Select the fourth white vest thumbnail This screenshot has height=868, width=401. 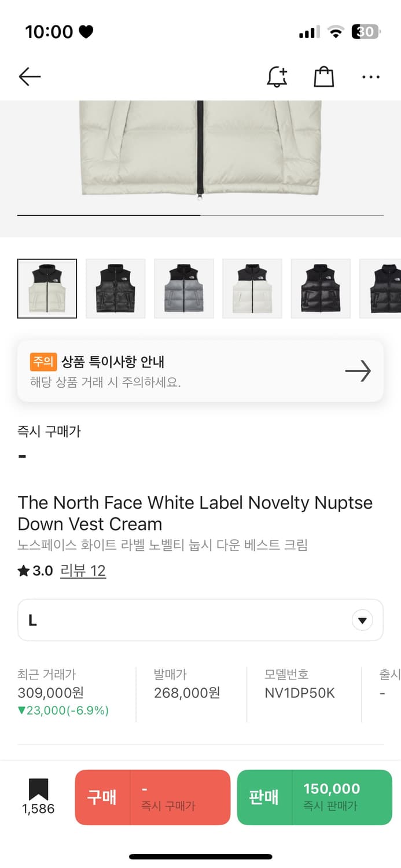[252, 288]
